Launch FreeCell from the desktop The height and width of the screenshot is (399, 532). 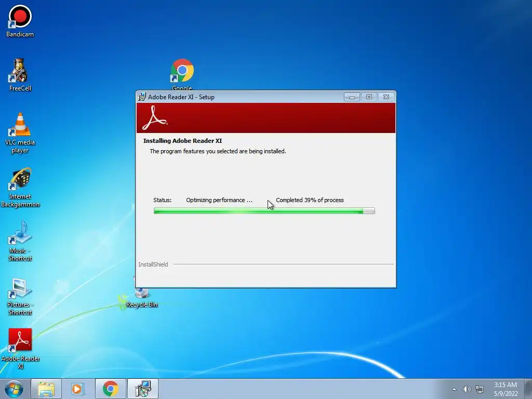tap(20, 75)
